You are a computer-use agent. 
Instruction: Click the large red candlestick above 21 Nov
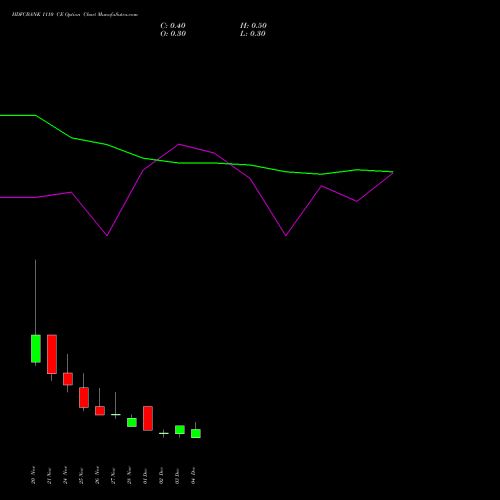pos(52,354)
